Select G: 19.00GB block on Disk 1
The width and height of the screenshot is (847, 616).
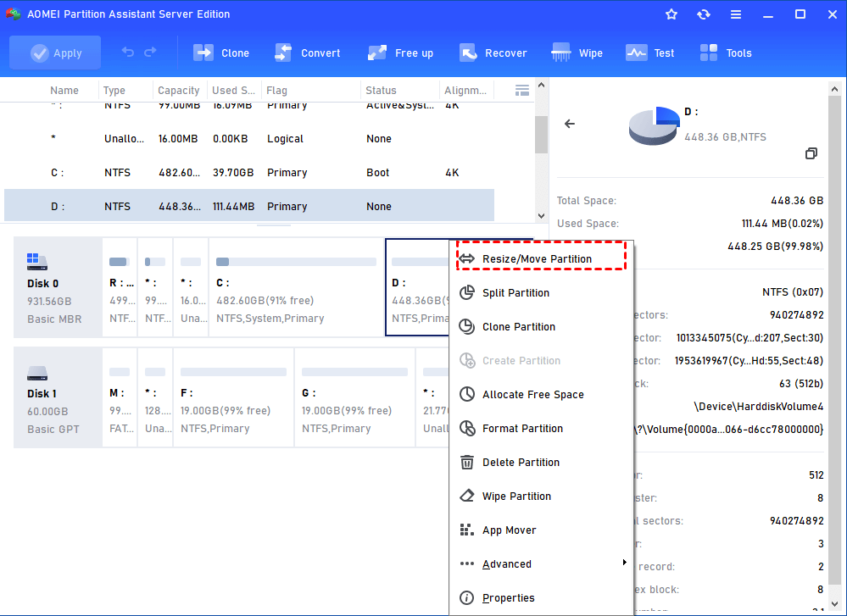[x=355, y=398]
